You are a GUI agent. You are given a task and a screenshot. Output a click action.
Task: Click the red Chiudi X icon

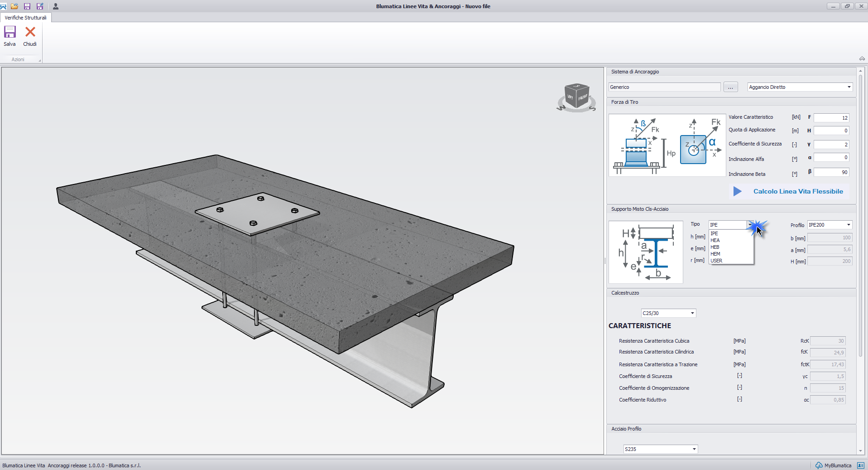click(x=30, y=32)
